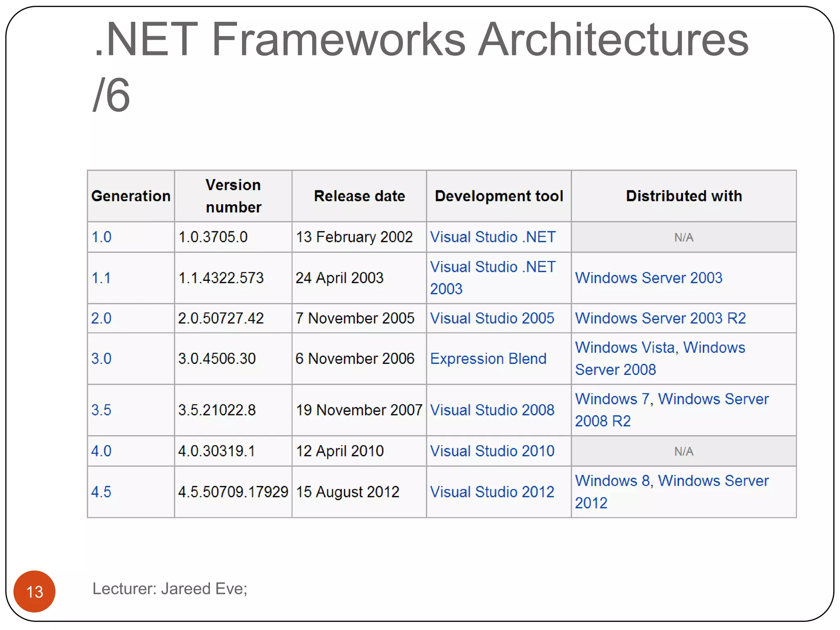
Task: Click the 'Visual Studio 2010' link
Action: [x=492, y=451]
